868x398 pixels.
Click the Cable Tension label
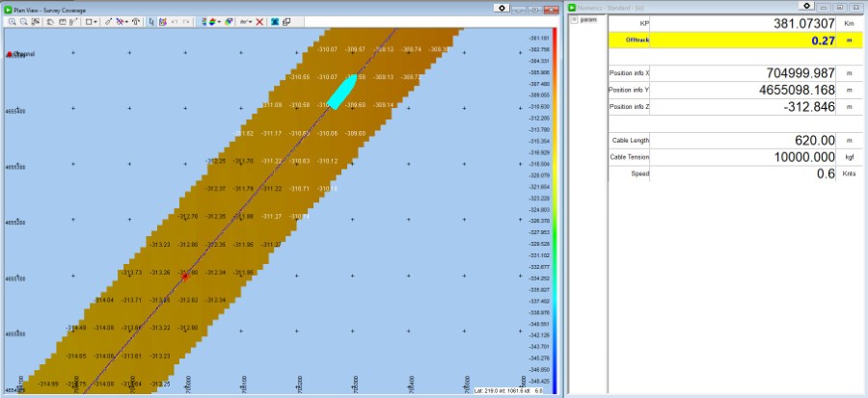click(630, 157)
